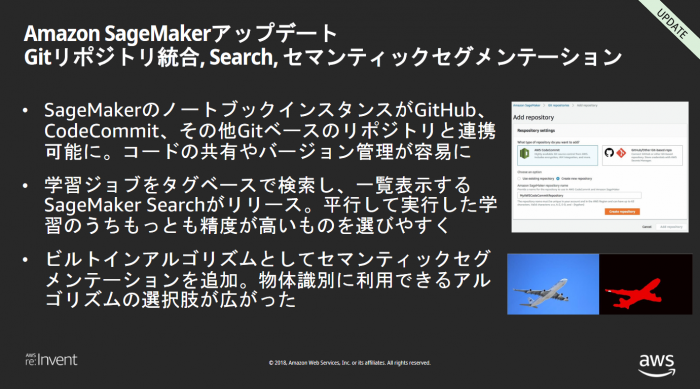Click the UPDATE corner ribbon
The height and width of the screenshot is (389, 700).
tap(672, 24)
